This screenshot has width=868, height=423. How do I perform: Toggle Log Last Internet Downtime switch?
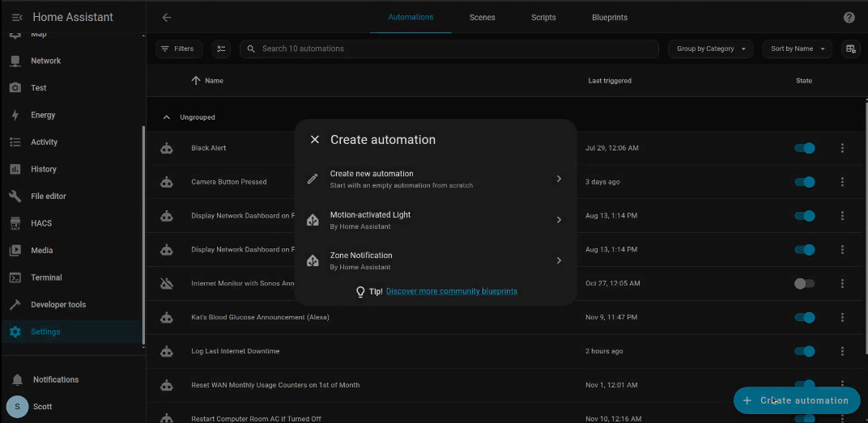(x=804, y=351)
